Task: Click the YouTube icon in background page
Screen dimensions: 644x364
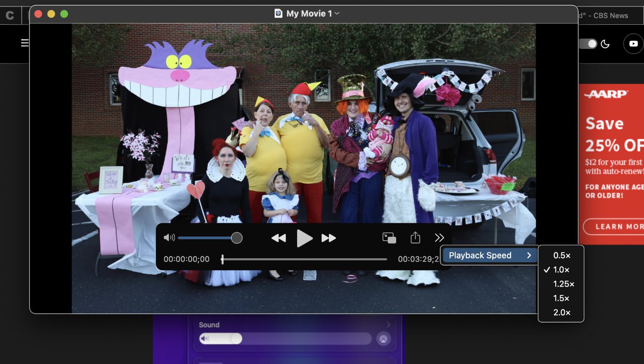Action: pyautogui.click(x=633, y=44)
